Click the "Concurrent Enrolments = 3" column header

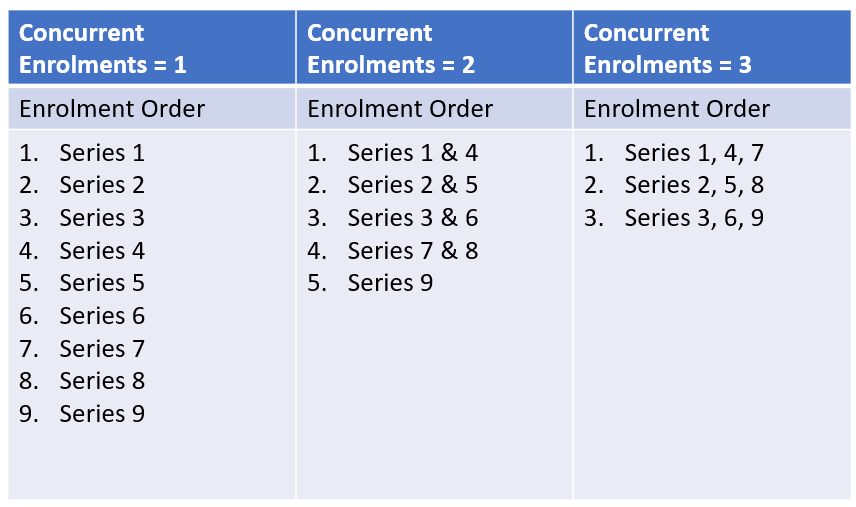[x=668, y=48]
